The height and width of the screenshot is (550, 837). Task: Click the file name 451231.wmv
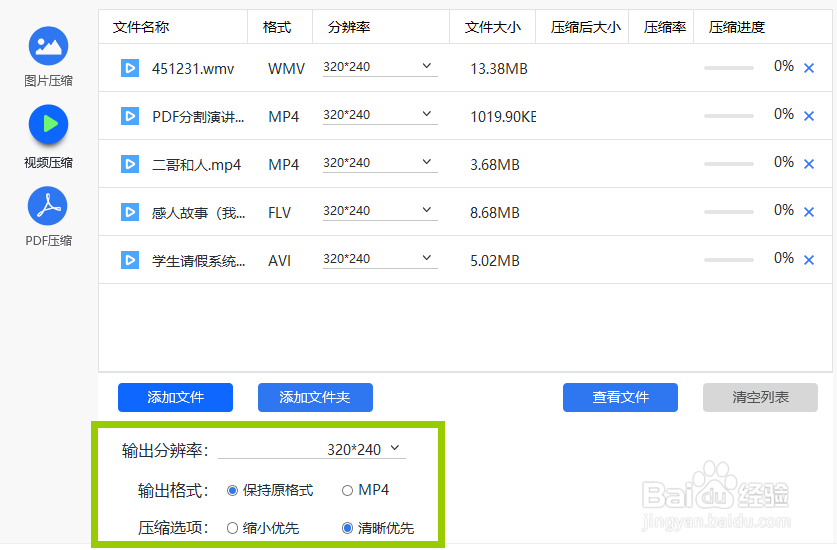(x=193, y=69)
